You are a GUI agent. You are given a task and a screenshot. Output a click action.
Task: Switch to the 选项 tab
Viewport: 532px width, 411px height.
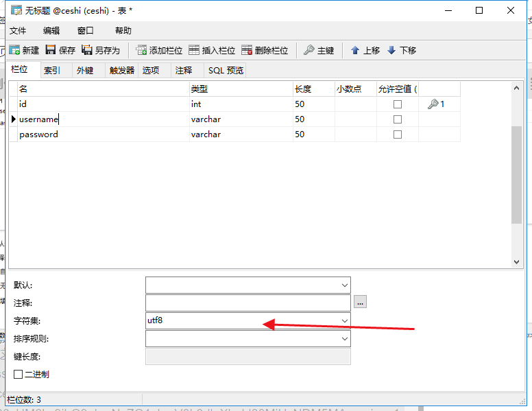(x=155, y=70)
